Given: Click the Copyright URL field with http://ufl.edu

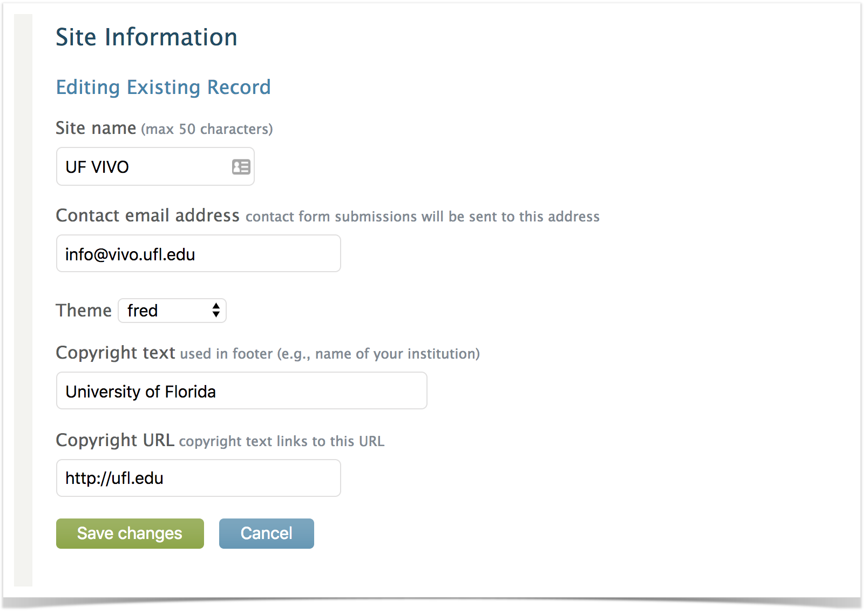Looking at the screenshot, I should [x=198, y=479].
